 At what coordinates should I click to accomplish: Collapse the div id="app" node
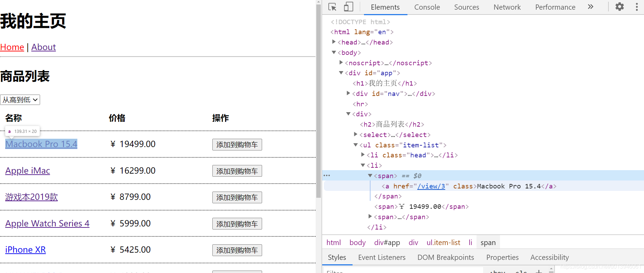coord(341,73)
